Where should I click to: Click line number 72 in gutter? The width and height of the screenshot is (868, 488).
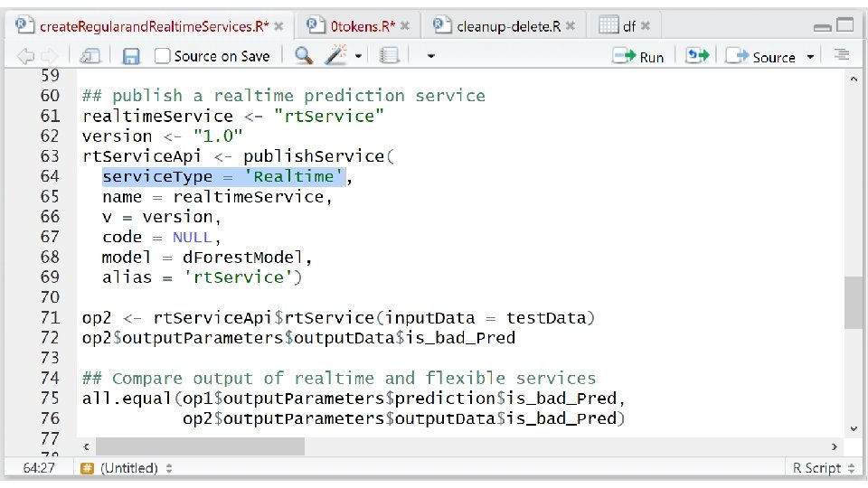click(50, 337)
